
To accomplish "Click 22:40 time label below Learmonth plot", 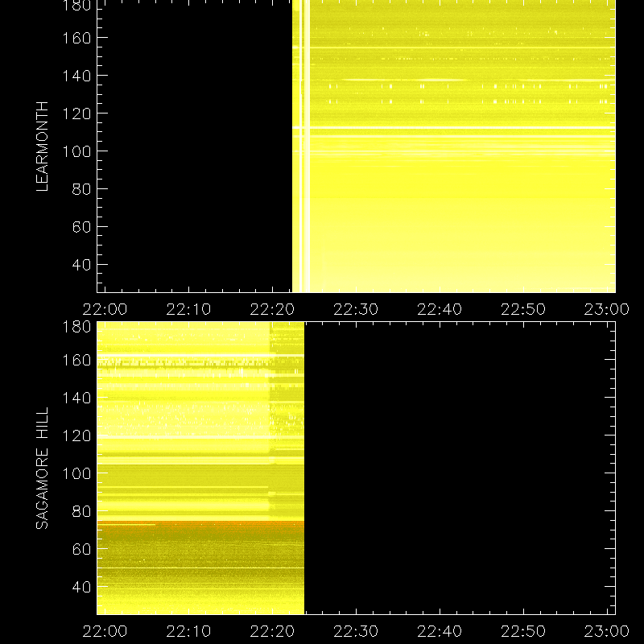I will (x=440, y=309).
